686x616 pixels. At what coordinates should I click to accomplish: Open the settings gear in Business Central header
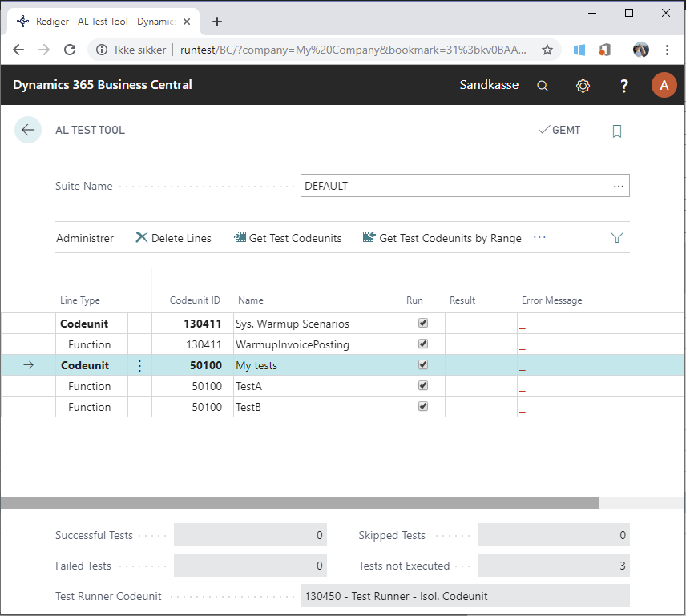(583, 85)
